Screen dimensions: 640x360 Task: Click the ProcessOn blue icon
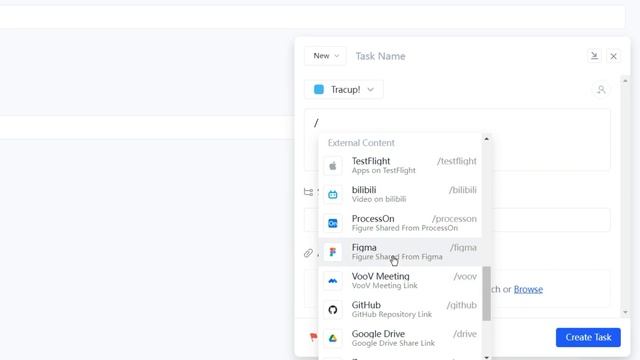(x=333, y=223)
